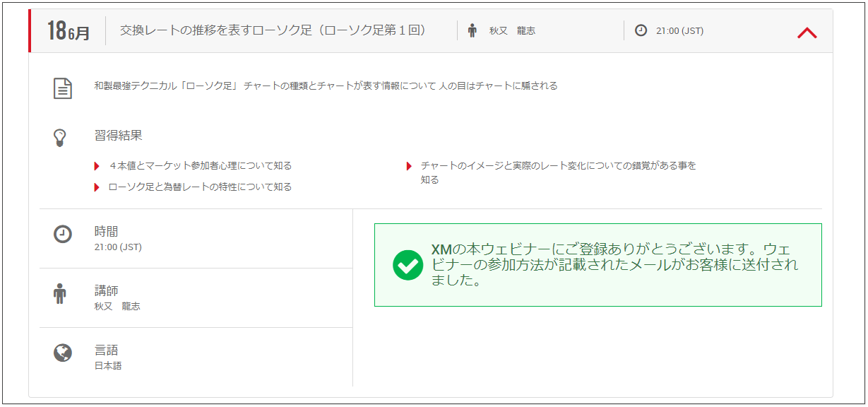Image resolution: width=868 pixels, height=407 pixels.
Task: Click the person icon in header bar
Action: point(472,30)
